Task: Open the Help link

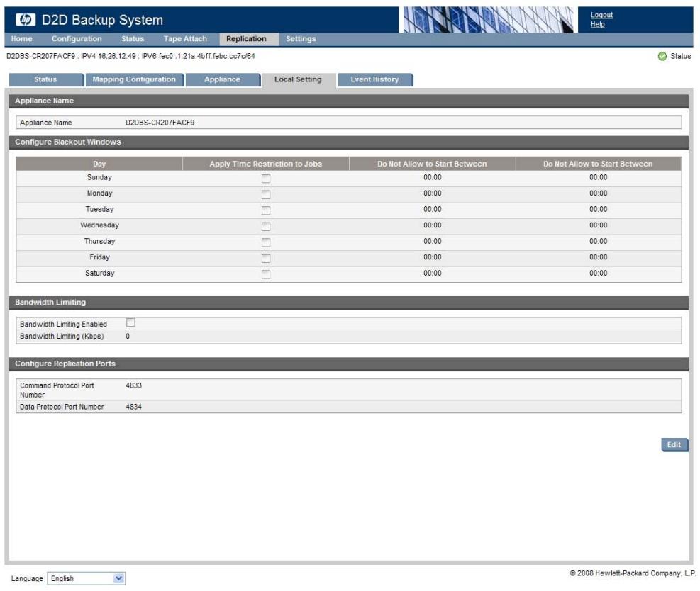Action: tap(597, 25)
